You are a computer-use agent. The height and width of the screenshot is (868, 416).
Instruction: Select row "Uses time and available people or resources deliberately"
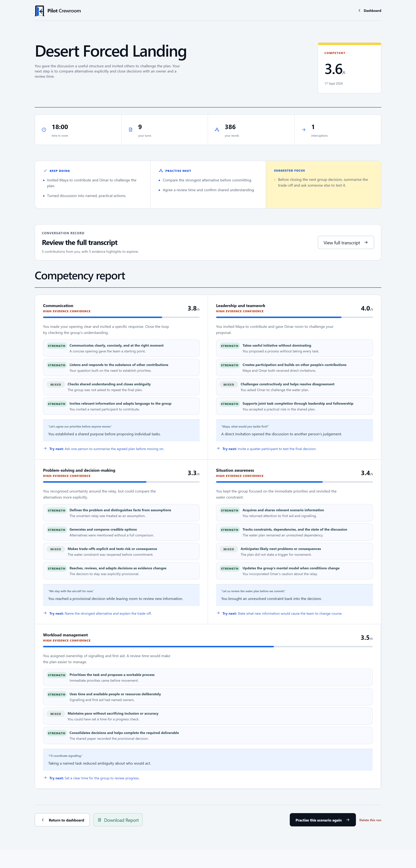(208, 697)
